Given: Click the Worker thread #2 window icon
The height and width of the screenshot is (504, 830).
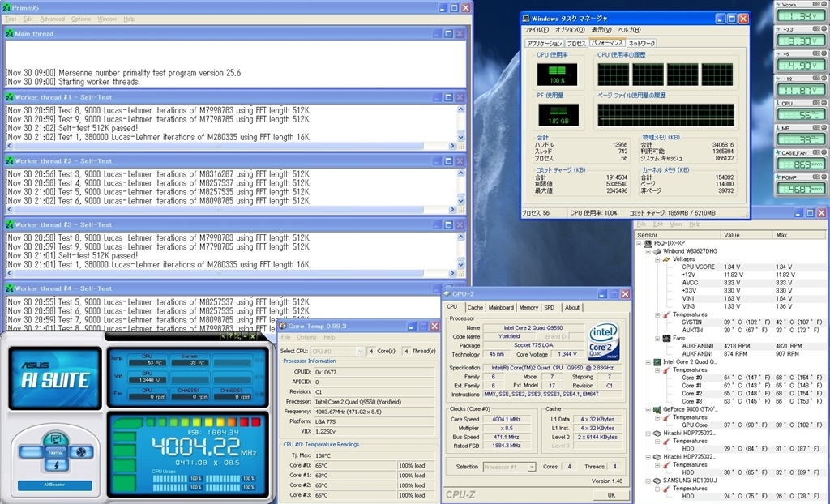Looking at the screenshot, I should 10,161.
